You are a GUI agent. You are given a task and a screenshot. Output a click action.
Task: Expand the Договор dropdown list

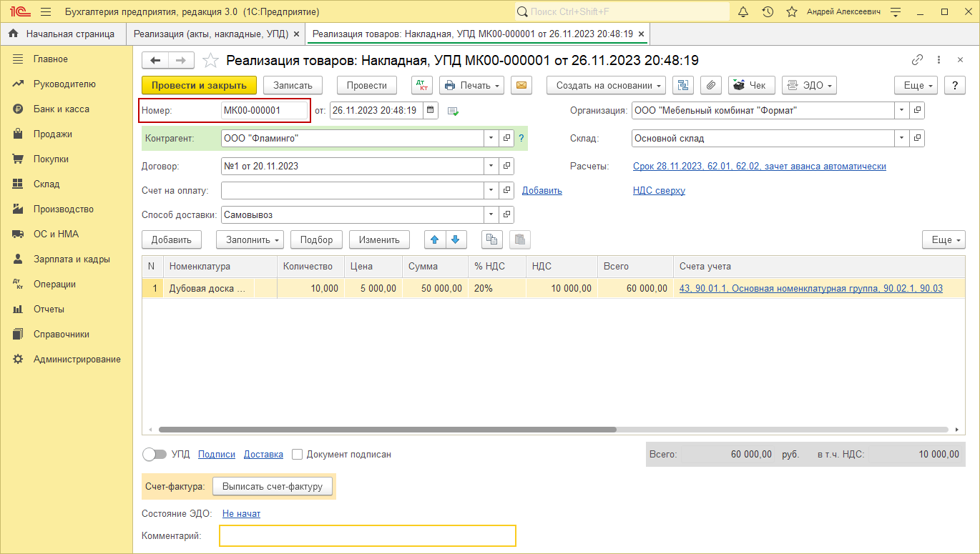(x=491, y=166)
